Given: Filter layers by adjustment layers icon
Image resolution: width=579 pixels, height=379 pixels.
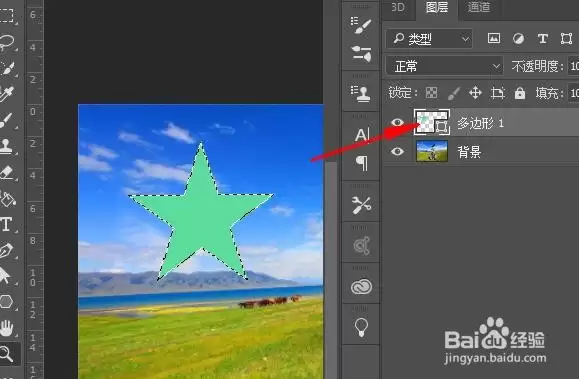Looking at the screenshot, I should [518, 38].
